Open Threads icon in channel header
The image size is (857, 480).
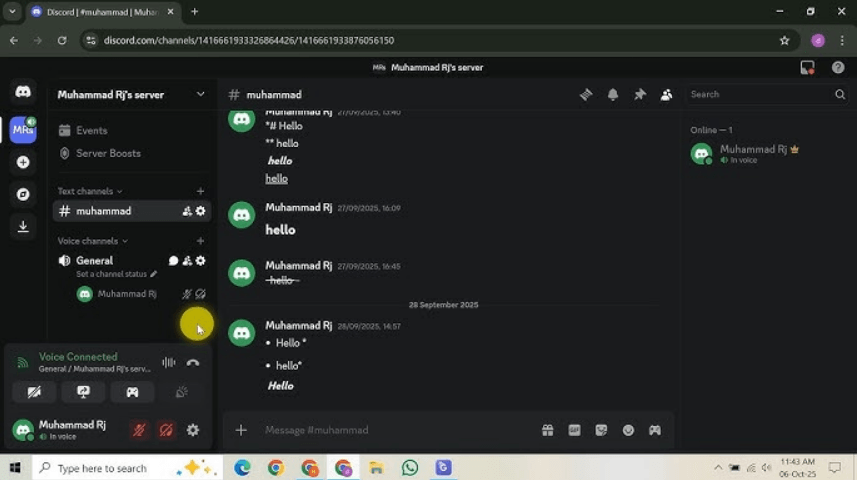click(x=586, y=95)
